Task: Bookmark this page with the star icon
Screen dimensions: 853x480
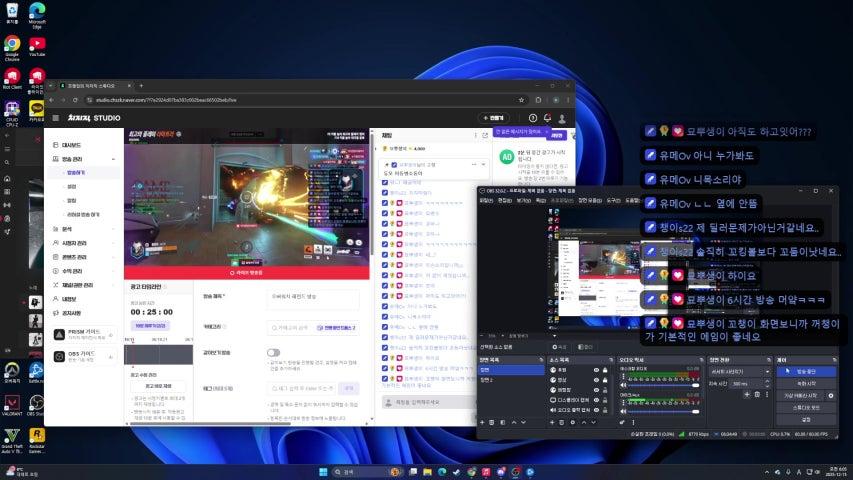Action: [x=521, y=100]
